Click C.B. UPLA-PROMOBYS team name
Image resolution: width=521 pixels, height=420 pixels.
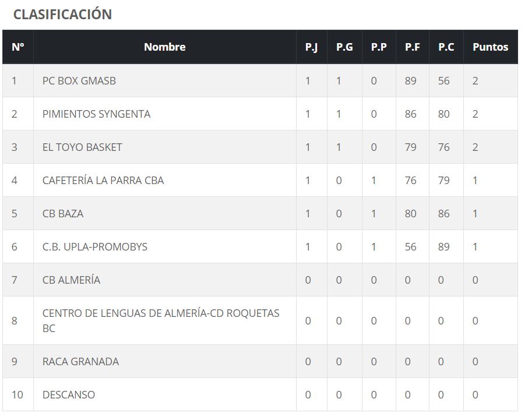[x=95, y=247]
